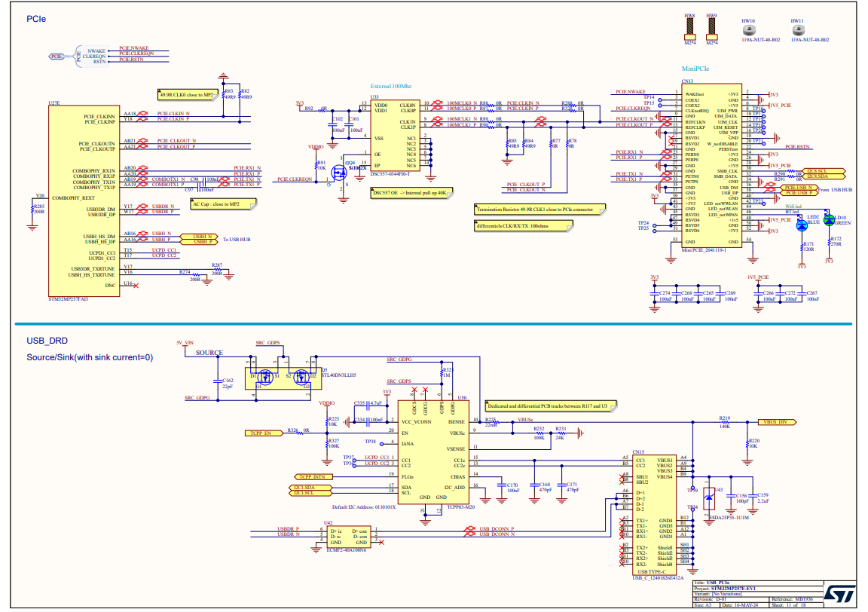Click the 'VBUSc' net label
The image size is (868, 612).
coord(525,420)
